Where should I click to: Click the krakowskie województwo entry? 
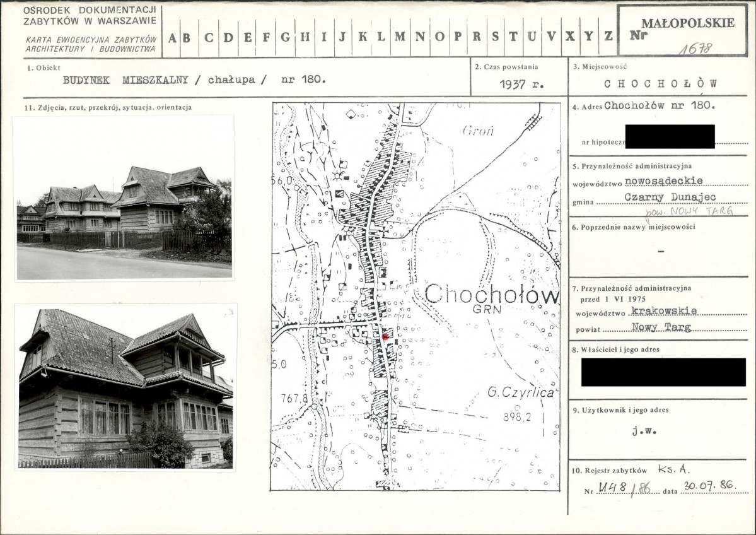pyautogui.click(x=665, y=311)
